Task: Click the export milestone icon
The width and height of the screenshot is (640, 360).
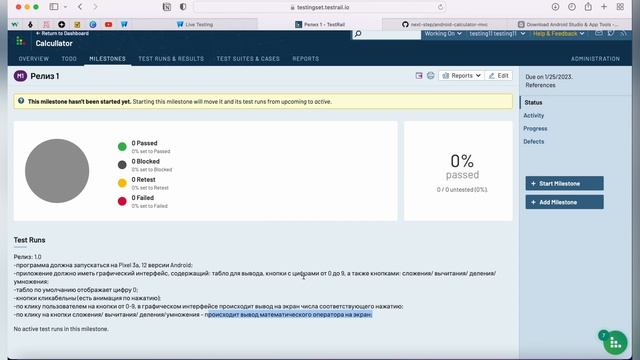Action: (x=419, y=76)
